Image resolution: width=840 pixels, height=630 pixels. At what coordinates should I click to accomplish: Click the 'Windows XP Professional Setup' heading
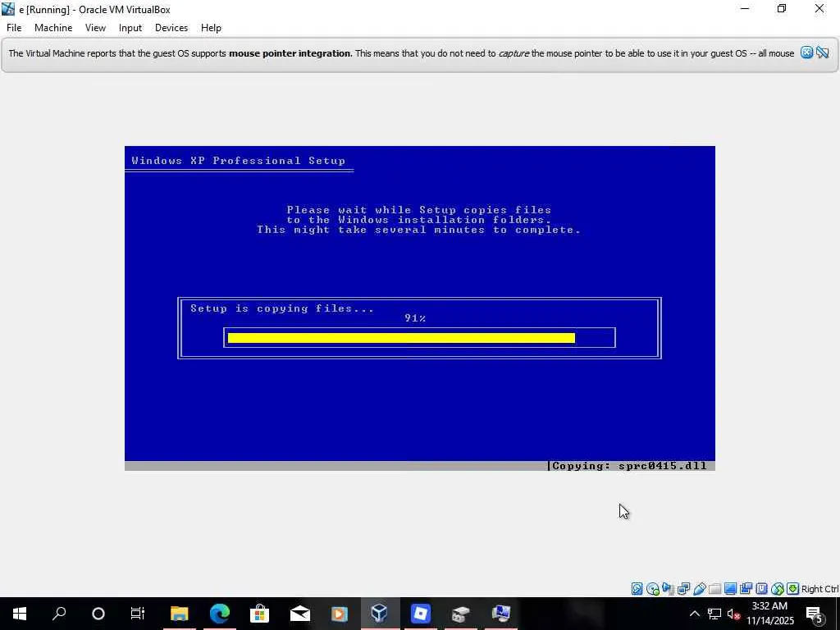pos(239,161)
